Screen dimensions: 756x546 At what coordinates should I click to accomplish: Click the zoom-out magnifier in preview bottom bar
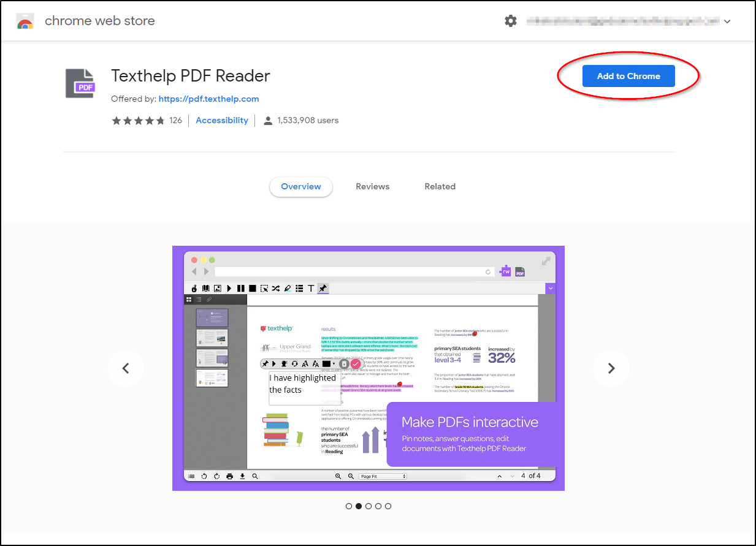[x=351, y=476]
